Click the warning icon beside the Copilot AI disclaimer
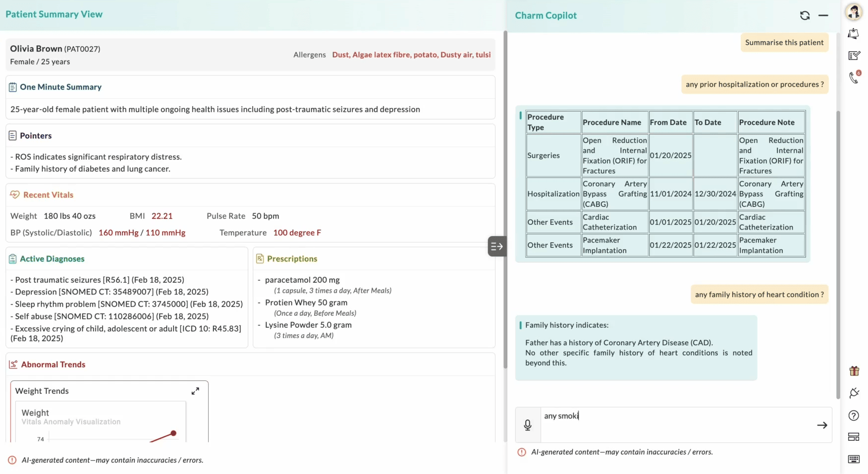The width and height of the screenshot is (868, 474). 522,452
